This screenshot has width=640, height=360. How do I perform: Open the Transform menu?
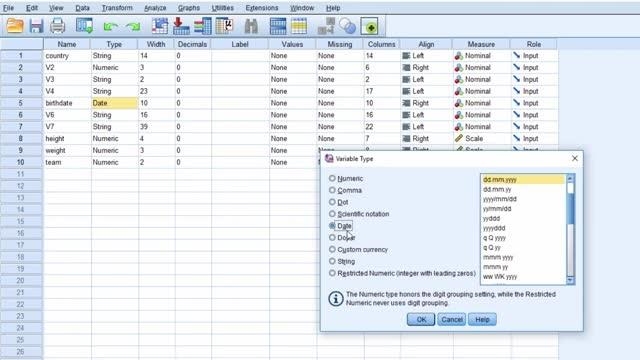[117, 8]
